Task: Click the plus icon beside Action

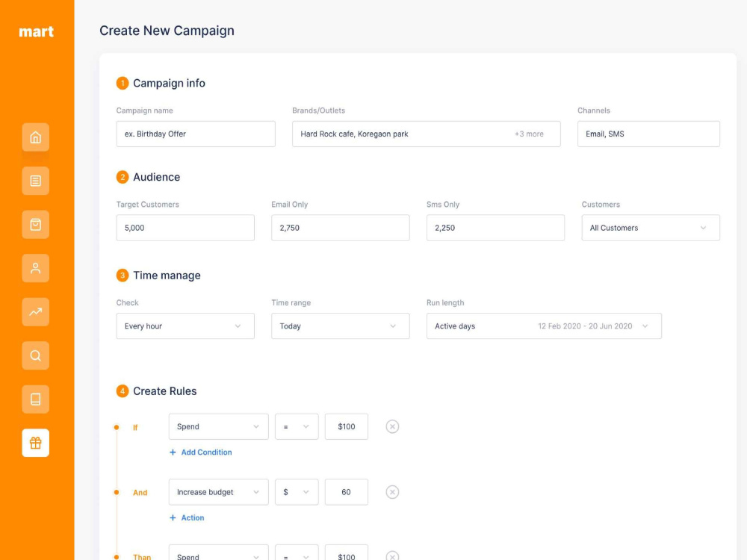Action: pyautogui.click(x=173, y=517)
